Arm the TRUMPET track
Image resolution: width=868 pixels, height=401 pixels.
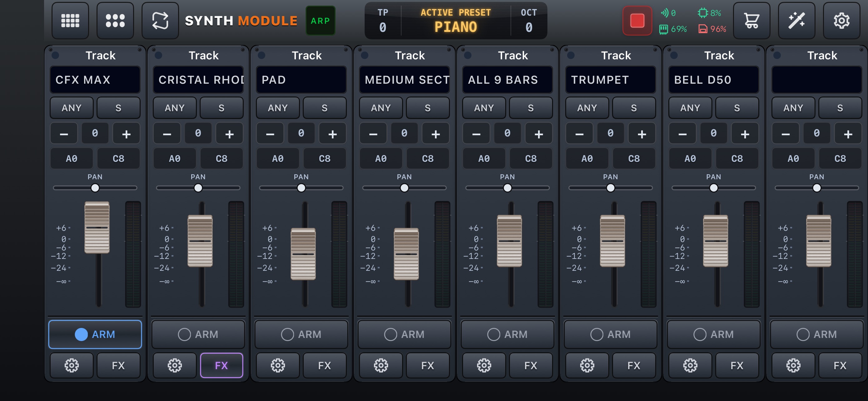[x=611, y=334]
